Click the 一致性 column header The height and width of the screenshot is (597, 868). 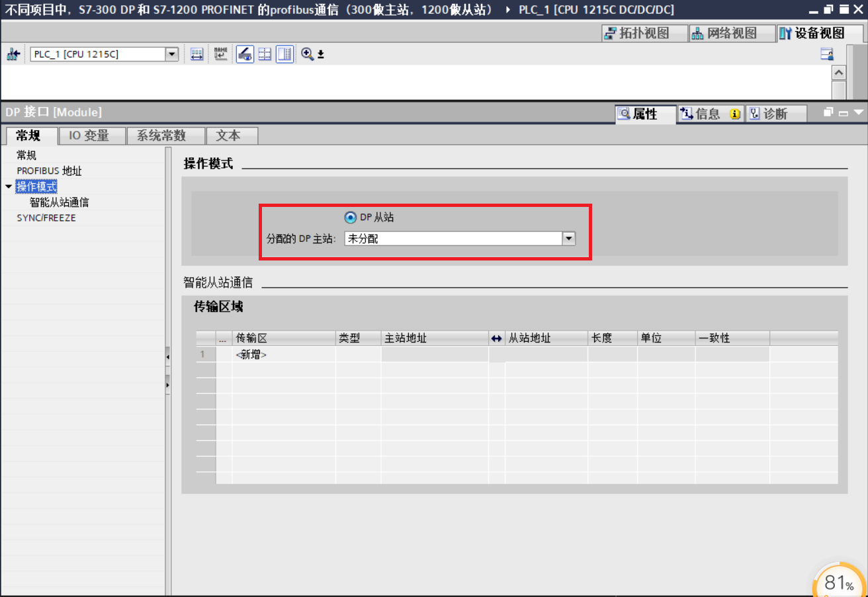pyautogui.click(x=732, y=338)
